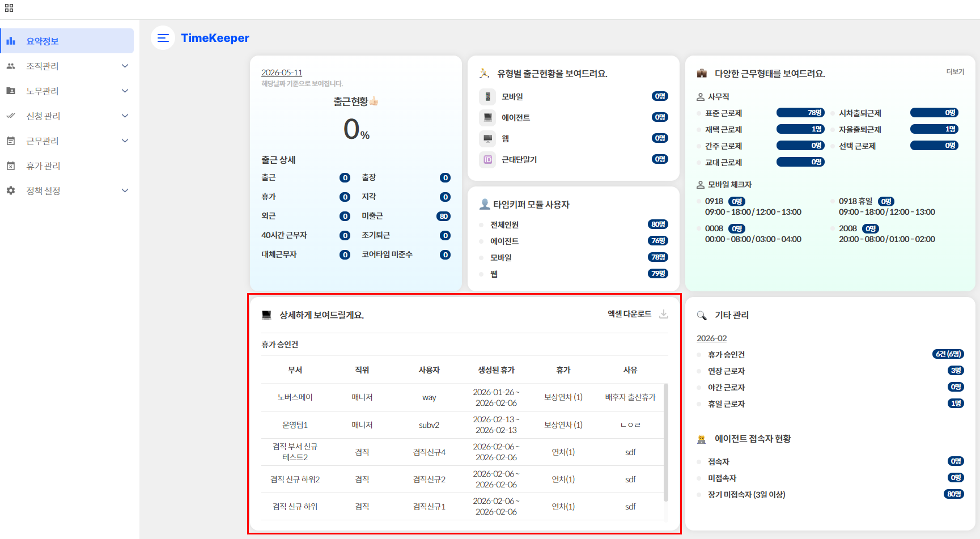Viewport: 980px width, 539px height.
Task: Click the 모바일 phone icon in 유형별 출근현황
Action: point(487,97)
